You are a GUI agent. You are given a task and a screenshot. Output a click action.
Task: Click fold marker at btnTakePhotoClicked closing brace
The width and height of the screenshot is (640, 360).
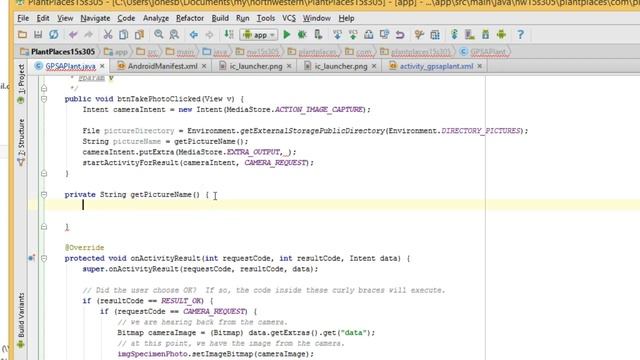44,173
